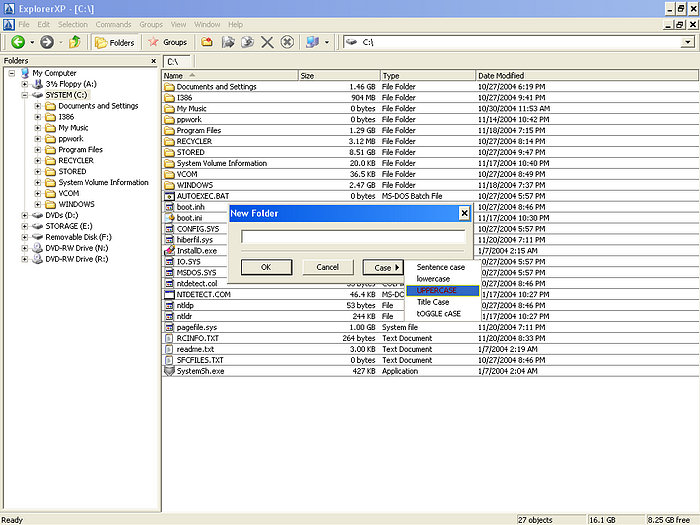This screenshot has height=525, width=700.
Task: Click the computer view toolbar icon
Action: point(312,42)
